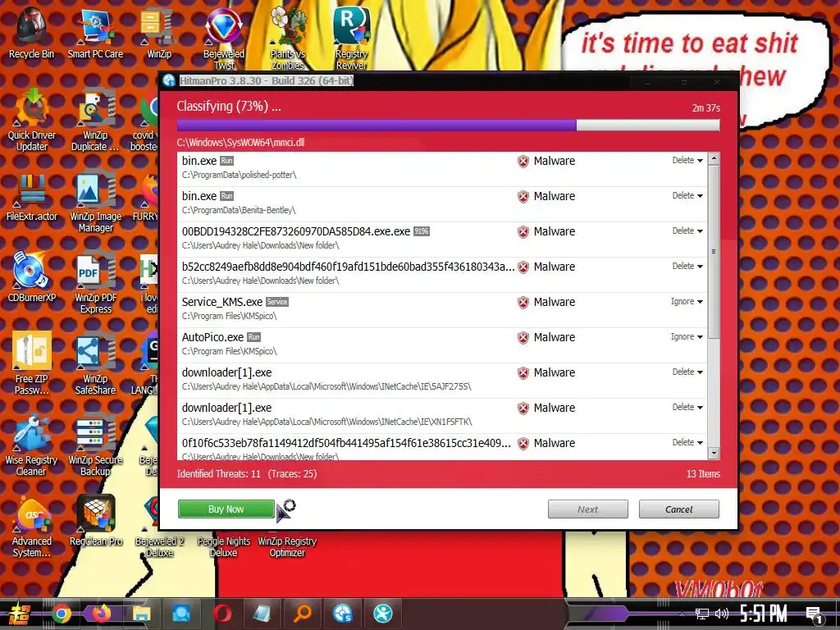
Task: Open the Start menu button
Action: [20, 614]
